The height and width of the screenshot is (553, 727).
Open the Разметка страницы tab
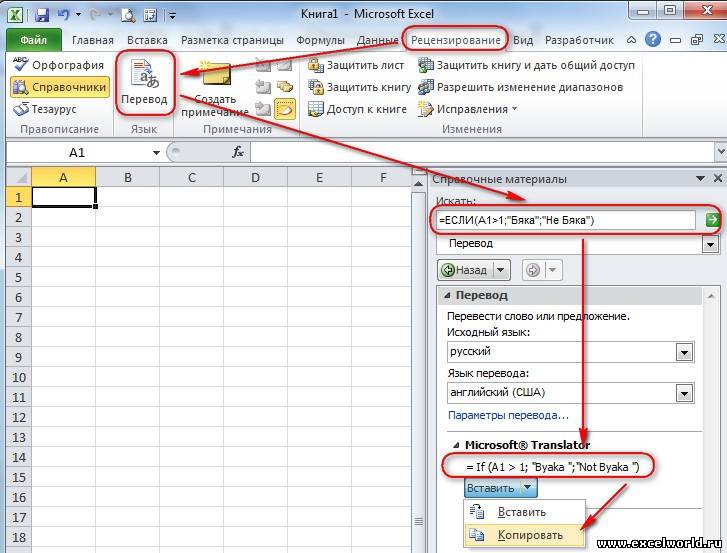point(232,40)
